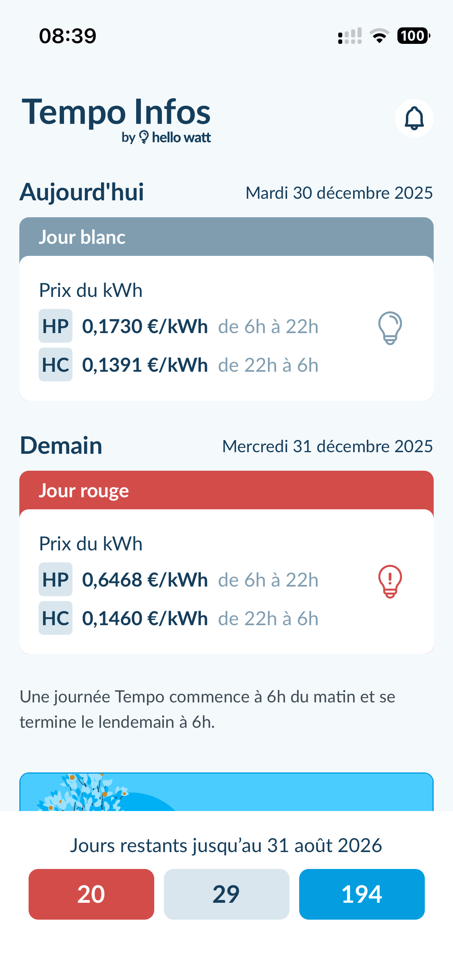The image size is (453, 980).
Task: Tap the HC badge in today's card
Action: pyautogui.click(x=56, y=365)
